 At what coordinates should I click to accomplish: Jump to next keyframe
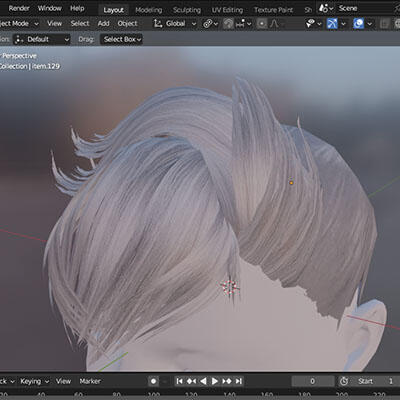tap(227, 381)
